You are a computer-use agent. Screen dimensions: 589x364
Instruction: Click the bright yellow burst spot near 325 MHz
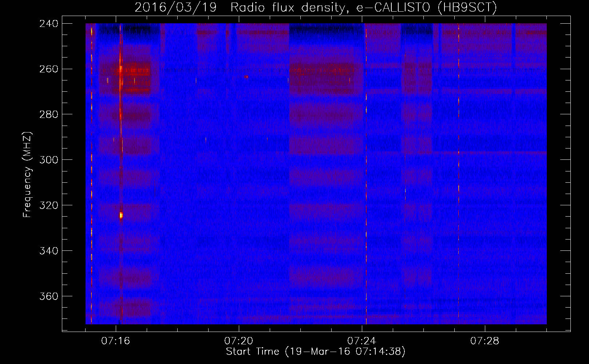pos(121,215)
